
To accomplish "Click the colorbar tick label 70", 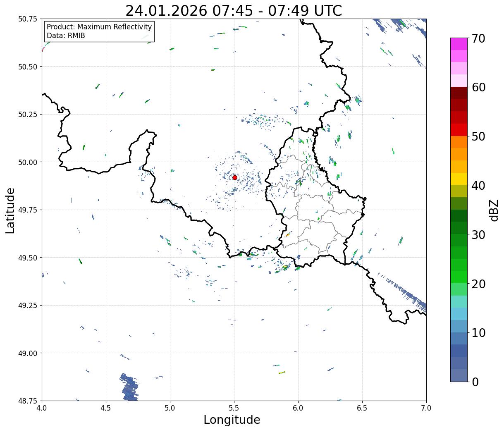I will 478,38.
